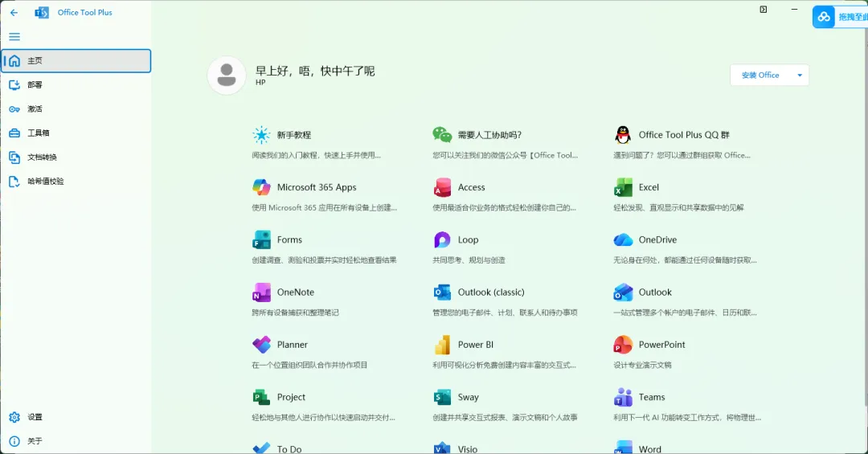Click the PowerPoint description 设计专业演示文稿
Viewport: 868px width, 454px height.
(642, 365)
